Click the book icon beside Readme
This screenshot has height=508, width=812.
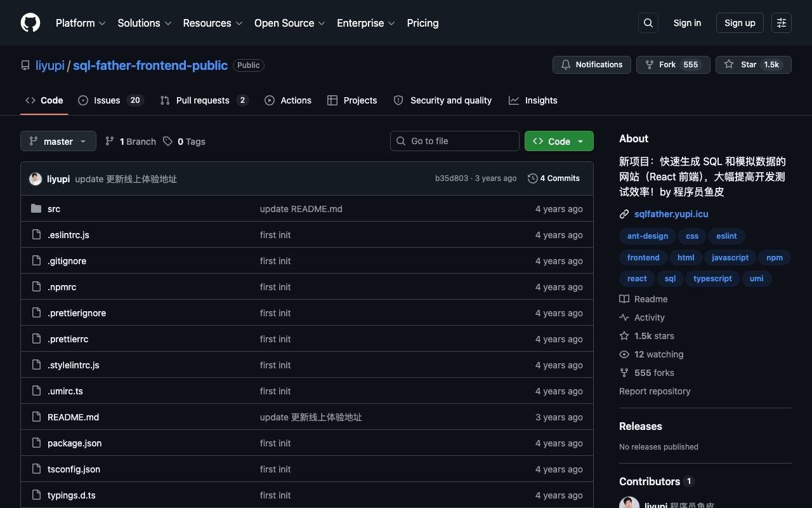click(624, 299)
